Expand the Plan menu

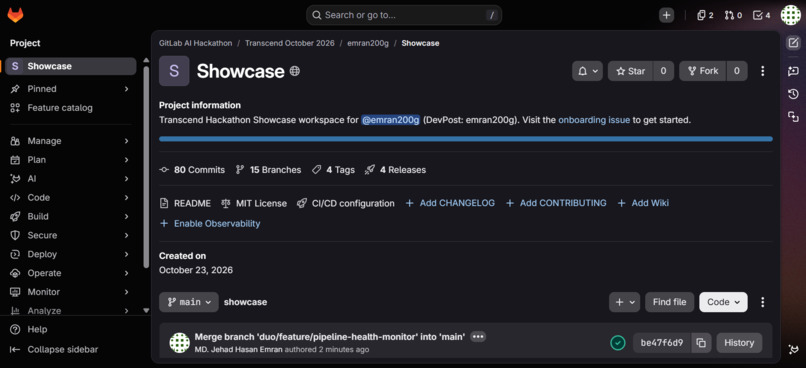click(71, 160)
